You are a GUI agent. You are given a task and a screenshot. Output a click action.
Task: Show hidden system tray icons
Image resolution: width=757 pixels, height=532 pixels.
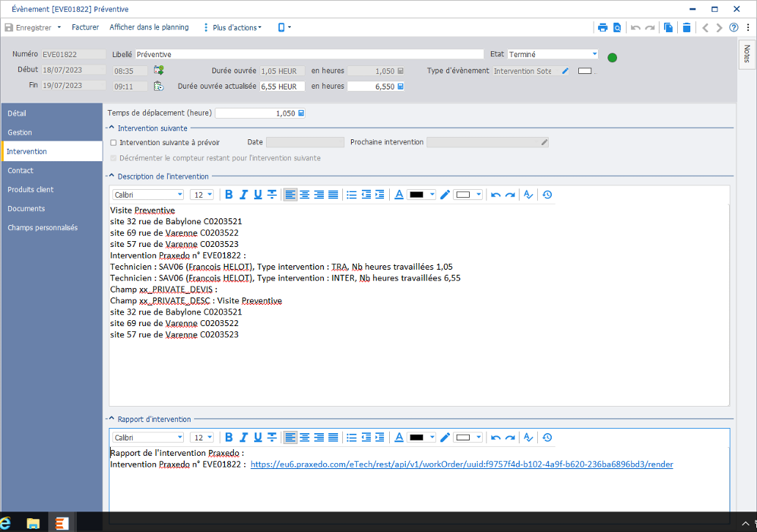(745, 523)
